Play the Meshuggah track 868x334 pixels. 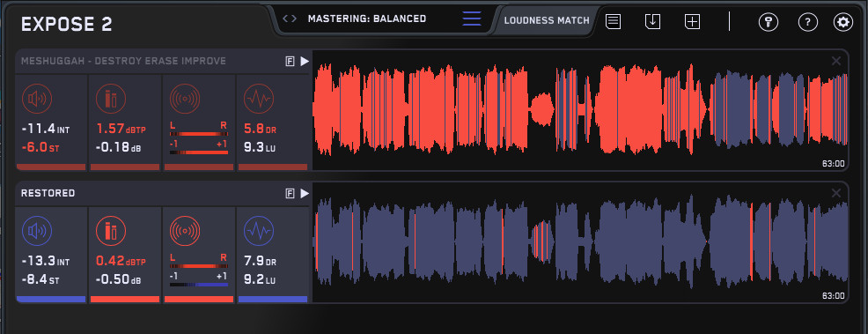305,62
